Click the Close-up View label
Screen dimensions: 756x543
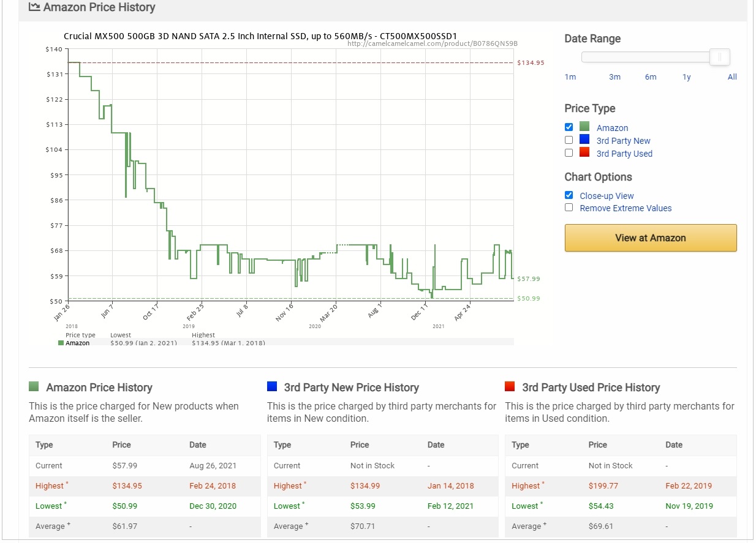pos(607,196)
